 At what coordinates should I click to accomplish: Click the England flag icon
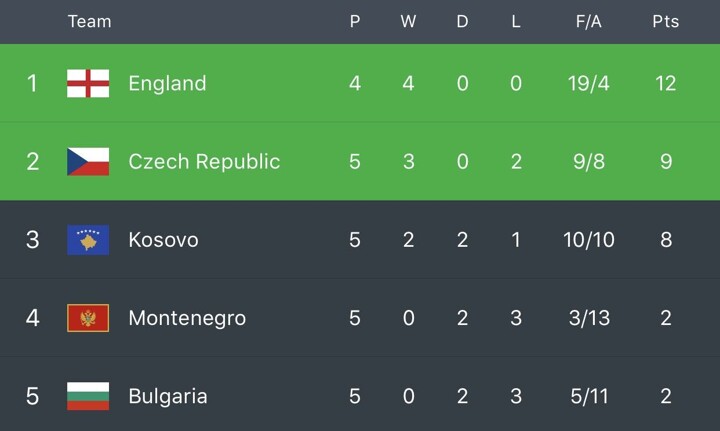[88, 83]
